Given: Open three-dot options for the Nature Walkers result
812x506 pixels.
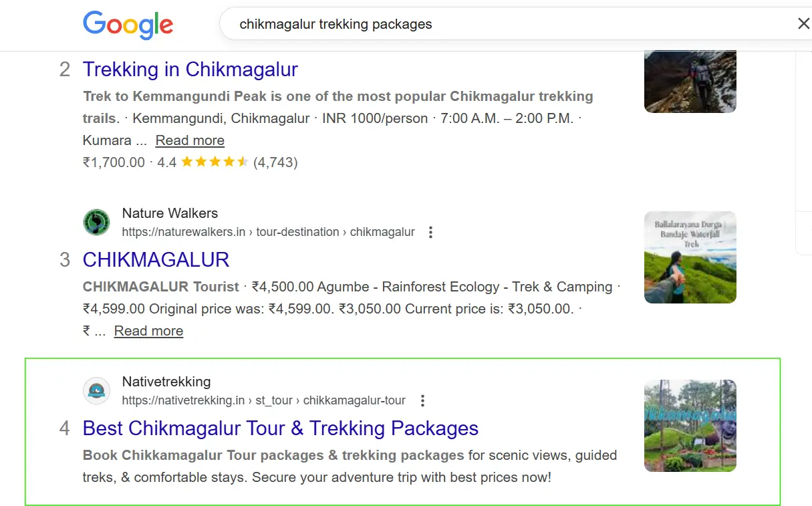Looking at the screenshot, I should tap(430, 232).
